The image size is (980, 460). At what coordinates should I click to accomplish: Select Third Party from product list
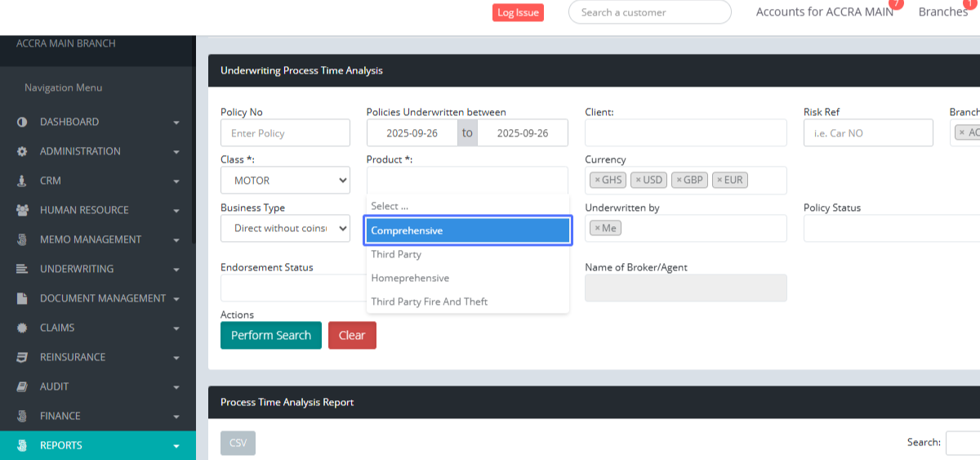pyautogui.click(x=396, y=254)
